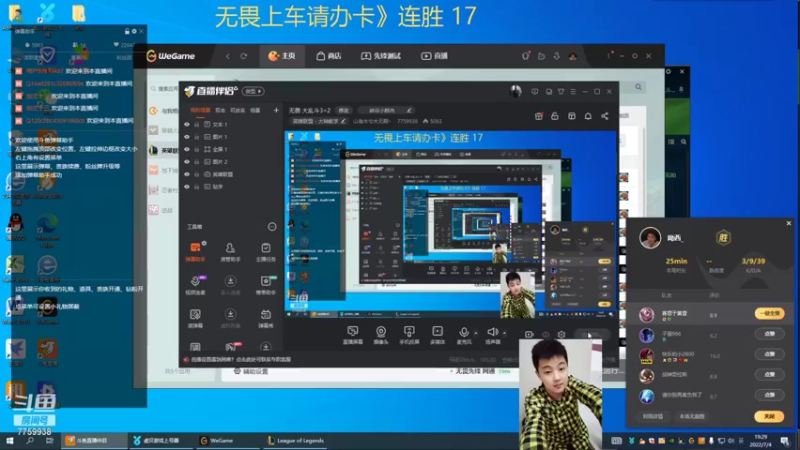800x450 pixels.
Task: Open the 弹幕秀 tool icon
Action: pyautogui.click(x=265, y=318)
